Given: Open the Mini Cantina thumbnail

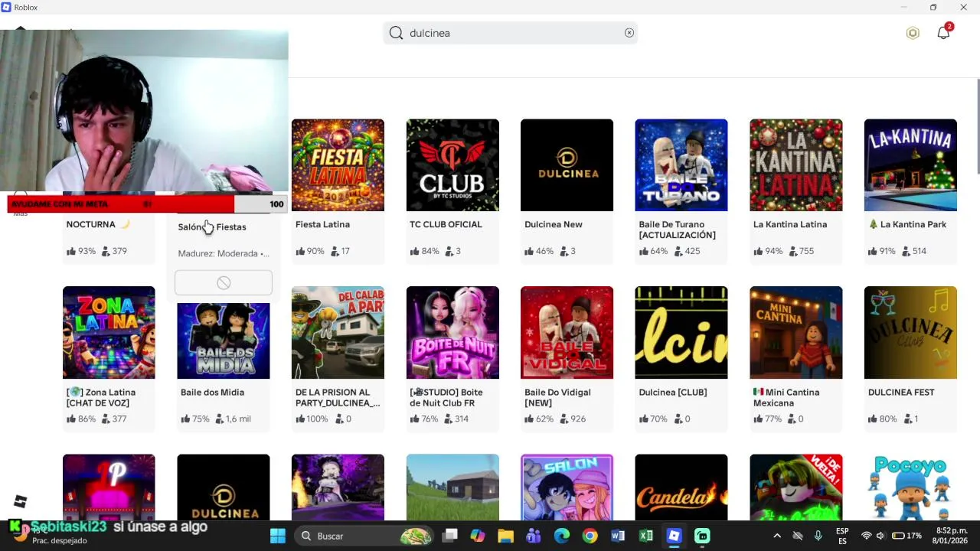Looking at the screenshot, I should tap(796, 332).
